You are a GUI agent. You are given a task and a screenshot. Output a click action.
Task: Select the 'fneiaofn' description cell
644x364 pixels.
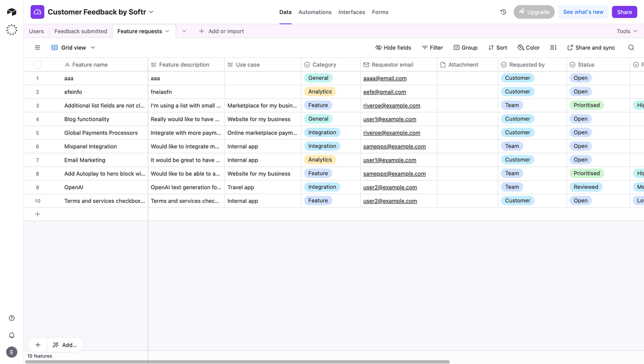[x=186, y=92]
